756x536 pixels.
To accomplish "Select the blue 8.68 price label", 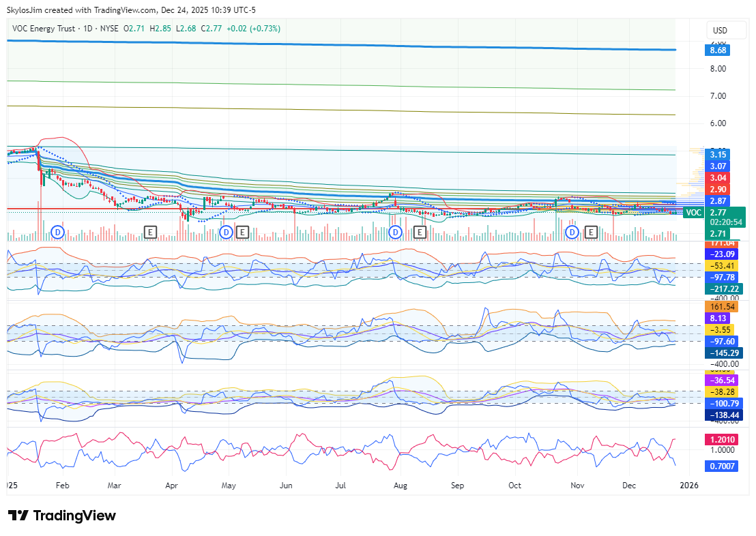I will 718,50.
